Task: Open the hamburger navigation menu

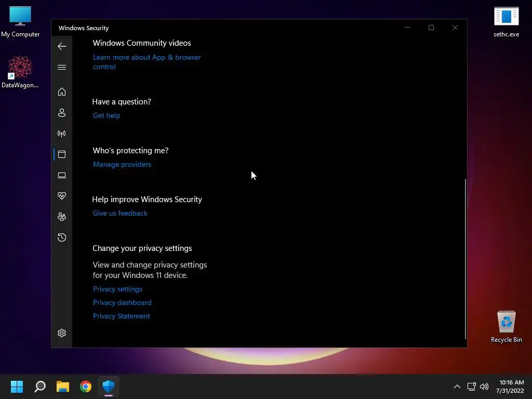Action: click(x=62, y=67)
